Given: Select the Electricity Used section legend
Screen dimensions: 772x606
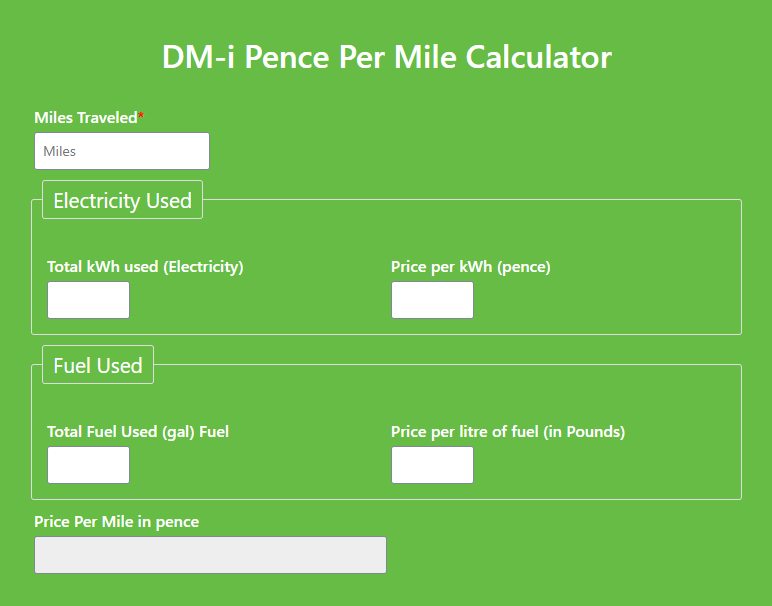Looking at the screenshot, I should (122, 200).
